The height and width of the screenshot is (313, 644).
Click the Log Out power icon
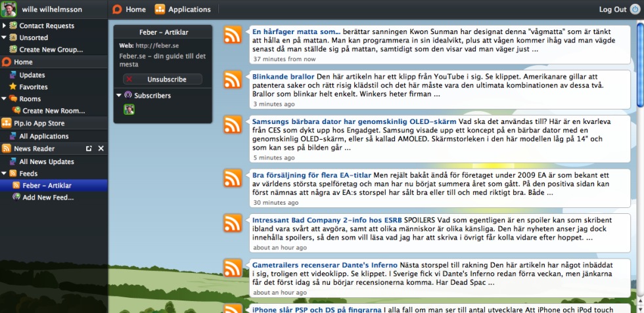(635, 9)
